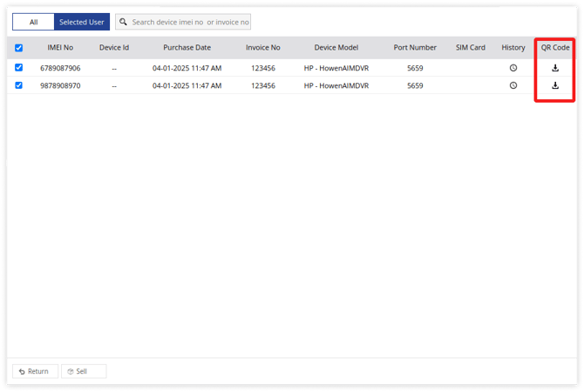Open history for device 6789087906
This screenshot has height=392, width=584.
[513, 68]
